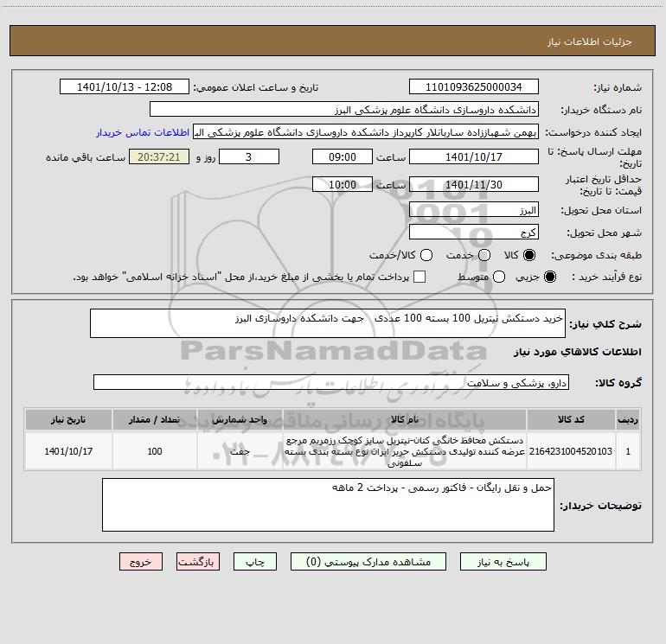The width and height of the screenshot is (666, 644).
Task: Click the کد کالا column header
Action: [571, 419]
